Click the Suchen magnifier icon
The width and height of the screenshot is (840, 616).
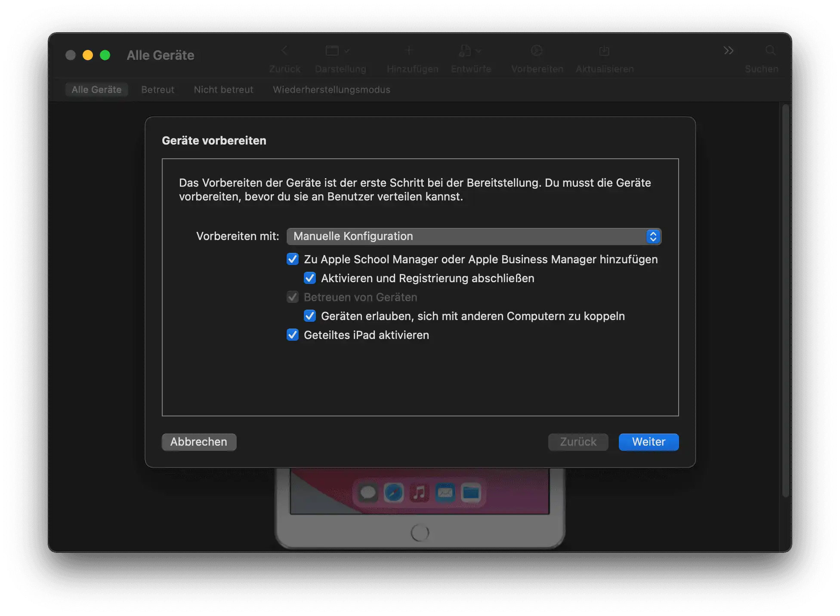click(770, 51)
